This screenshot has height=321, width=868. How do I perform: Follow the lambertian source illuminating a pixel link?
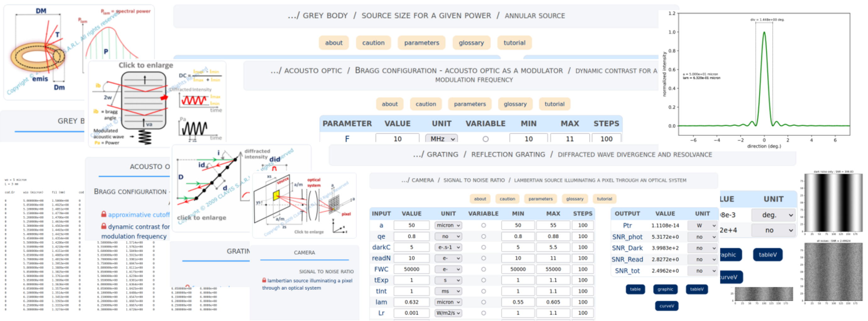click(307, 284)
